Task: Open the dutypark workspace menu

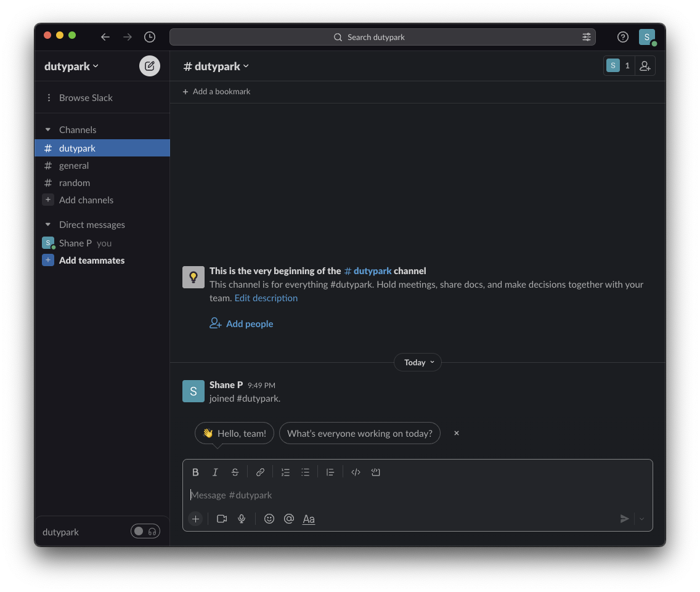Action: coord(71,66)
